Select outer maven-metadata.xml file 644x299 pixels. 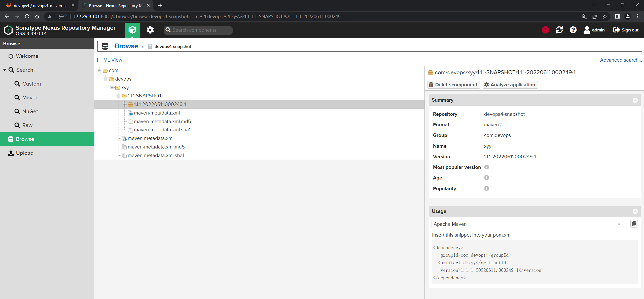point(151,138)
